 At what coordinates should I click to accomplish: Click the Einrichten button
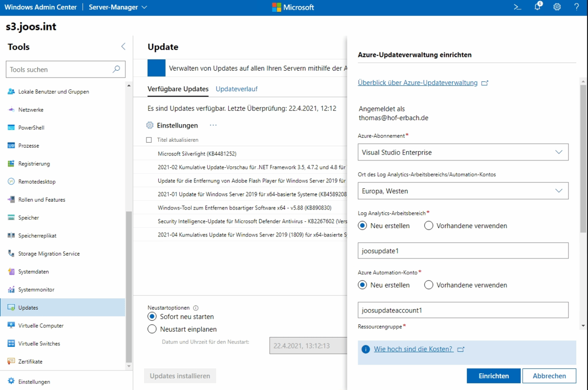tap(493, 375)
